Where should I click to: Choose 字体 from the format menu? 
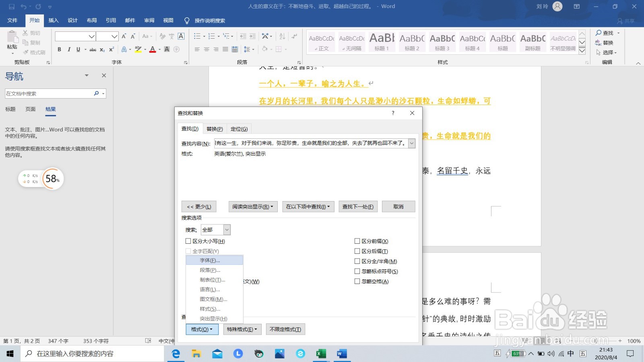click(210, 260)
